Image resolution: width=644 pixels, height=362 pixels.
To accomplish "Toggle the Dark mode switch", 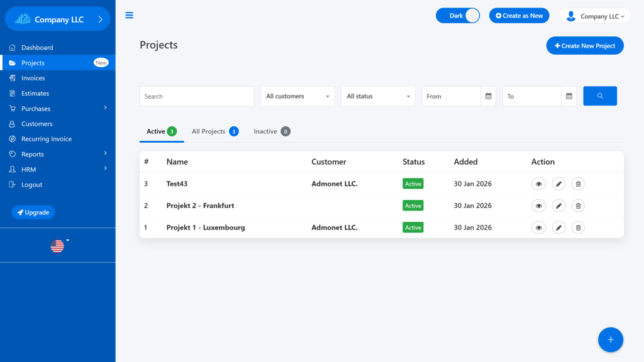I will (x=458, y=16).
